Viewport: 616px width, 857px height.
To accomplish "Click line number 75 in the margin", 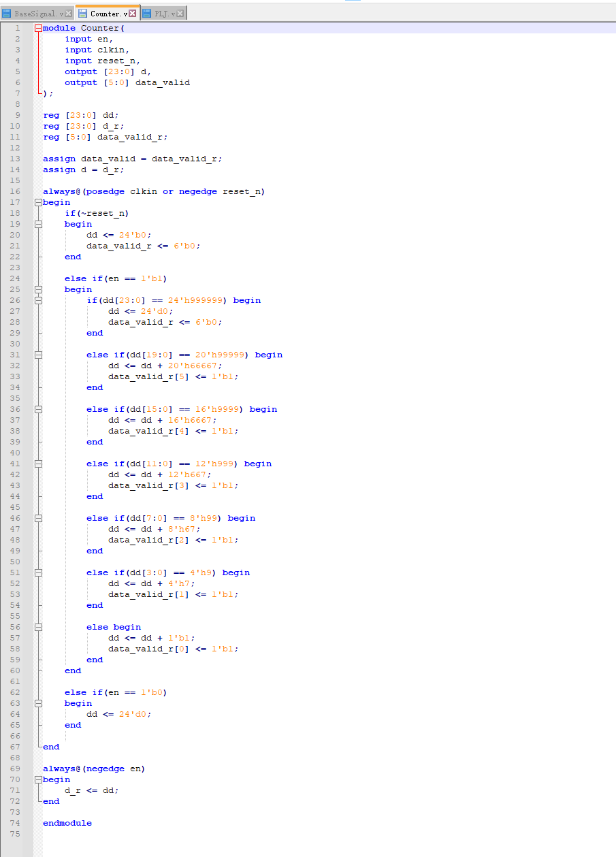I will 15,834.
